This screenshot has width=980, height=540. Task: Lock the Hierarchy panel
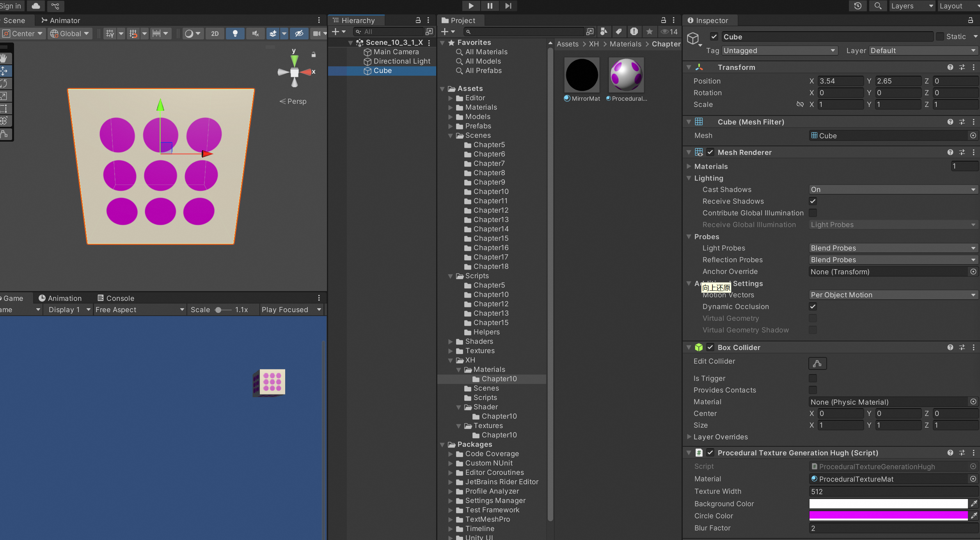click(x=418, y=20)
